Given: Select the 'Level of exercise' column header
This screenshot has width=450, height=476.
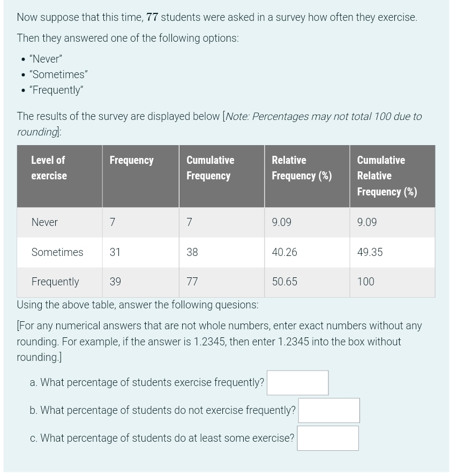Looking at the screenshot, I should click(49, 168).
